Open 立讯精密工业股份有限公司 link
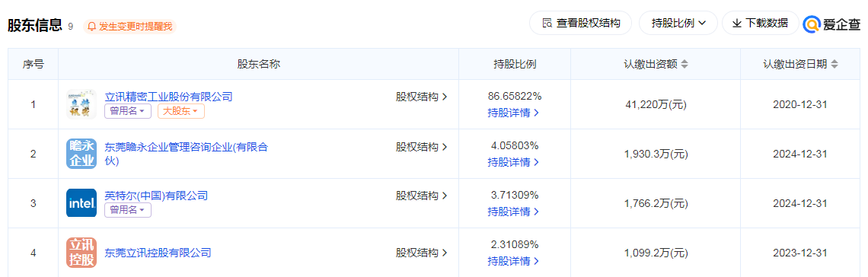Viewport: 868px width, 277px height. (168, 96)
